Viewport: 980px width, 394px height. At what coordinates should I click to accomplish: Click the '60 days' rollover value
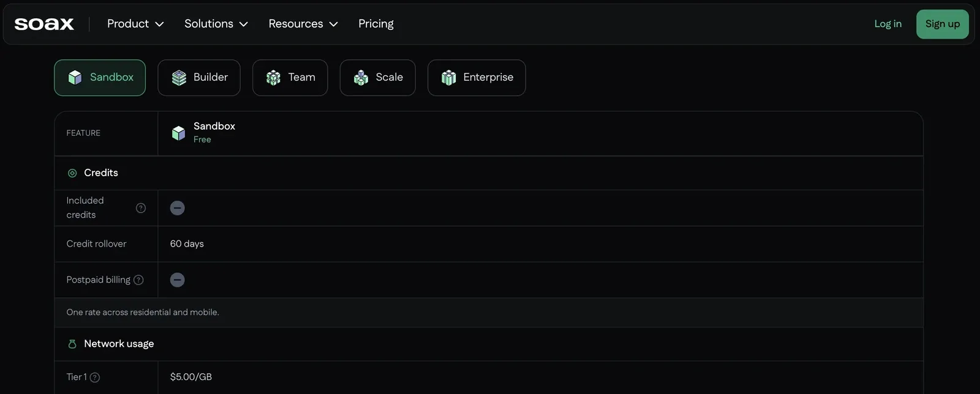187,243
